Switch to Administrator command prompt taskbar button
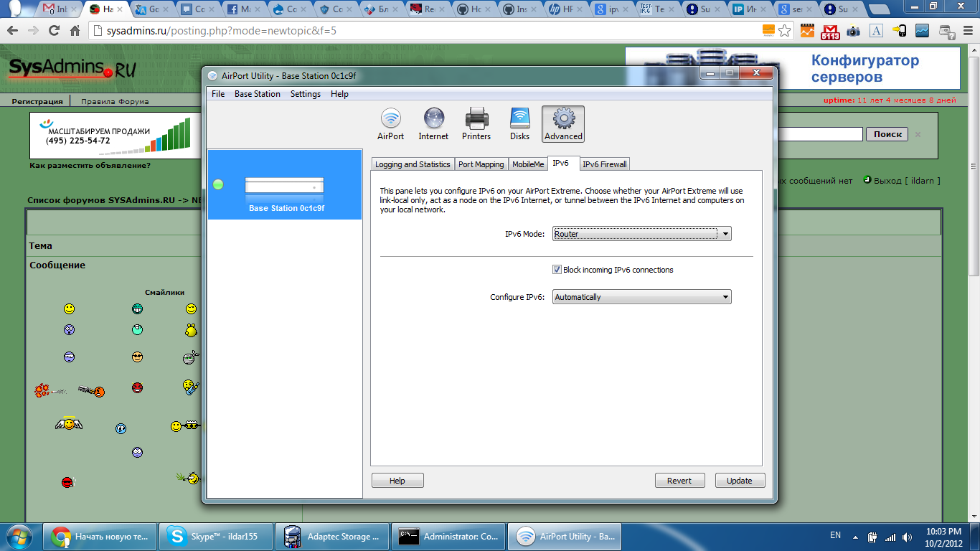The height and width of the screenshot is (551, 980). click(x=448, y=536)
